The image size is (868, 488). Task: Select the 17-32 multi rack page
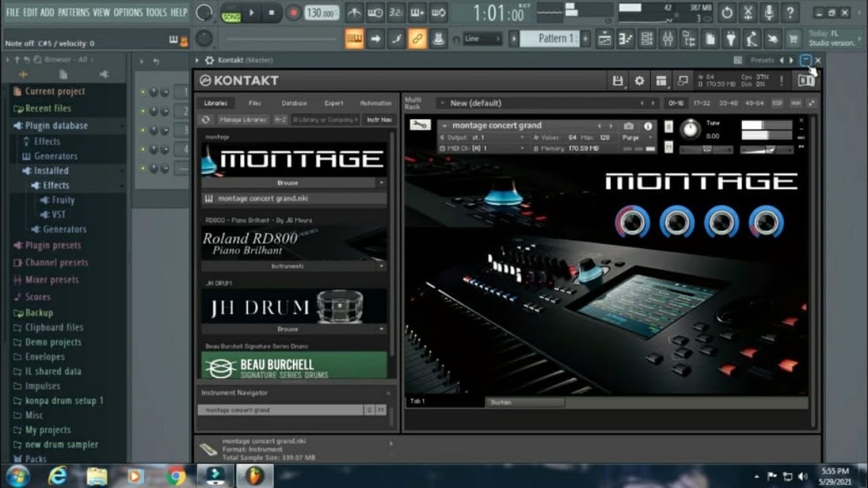click(701, 103)
